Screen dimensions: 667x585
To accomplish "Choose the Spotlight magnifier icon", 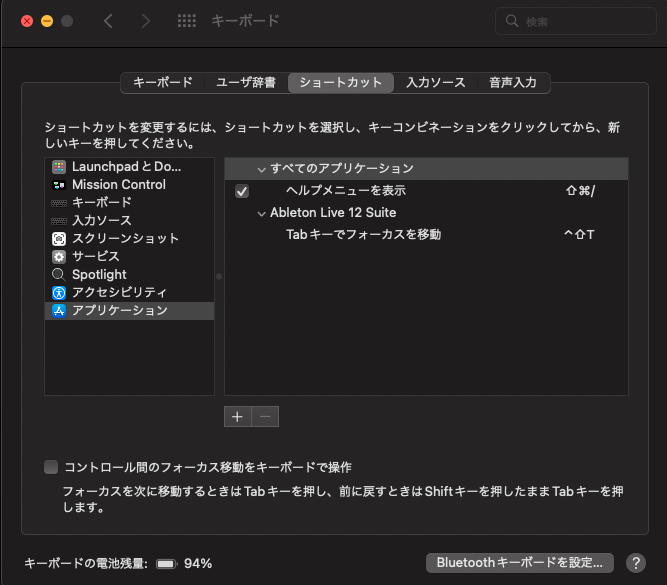I will click(59, 275).
